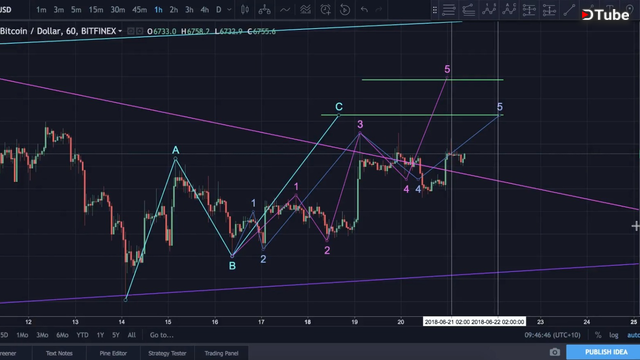
Task: Switch chart interval to 3h
Action: (x=189, y=9)
